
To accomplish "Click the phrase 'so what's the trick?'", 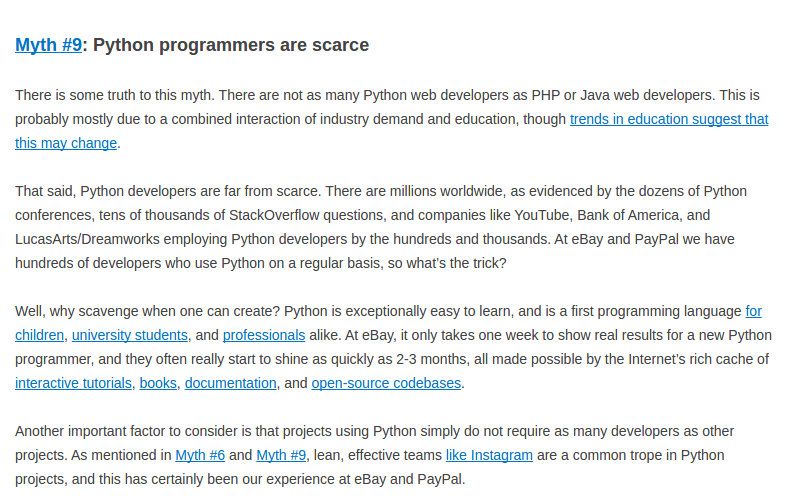I will (x=447, y=263).
